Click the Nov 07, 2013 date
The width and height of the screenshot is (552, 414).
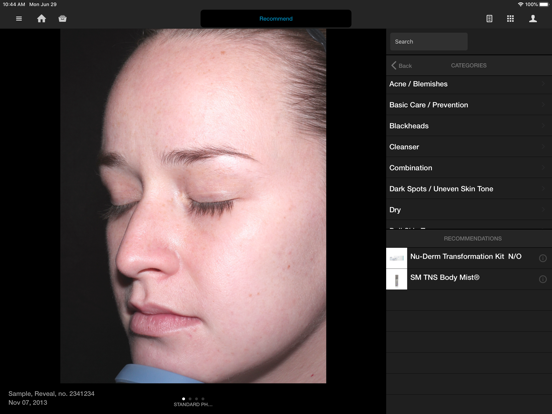pyautogui.click(x=28, y=402)
